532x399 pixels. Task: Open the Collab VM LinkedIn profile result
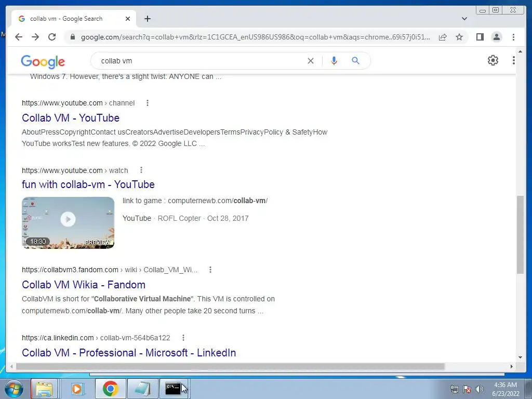(x=129, y=353)
